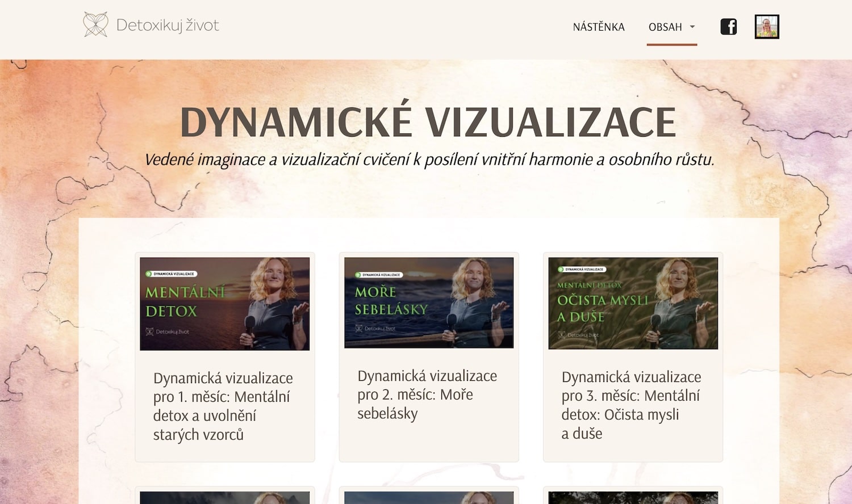
Task: Go to the NÁSTĚNKA menu item
Action: click(x=598, y=27)
